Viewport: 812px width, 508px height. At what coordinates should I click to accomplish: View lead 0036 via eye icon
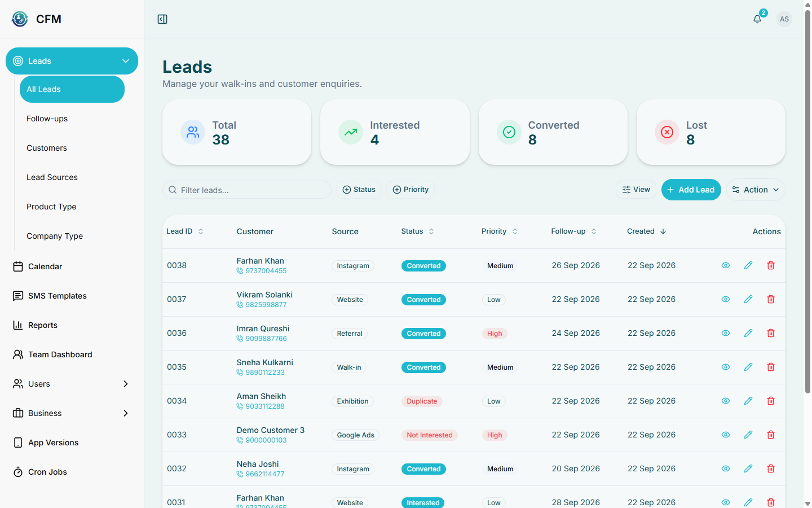pos(726,333)
